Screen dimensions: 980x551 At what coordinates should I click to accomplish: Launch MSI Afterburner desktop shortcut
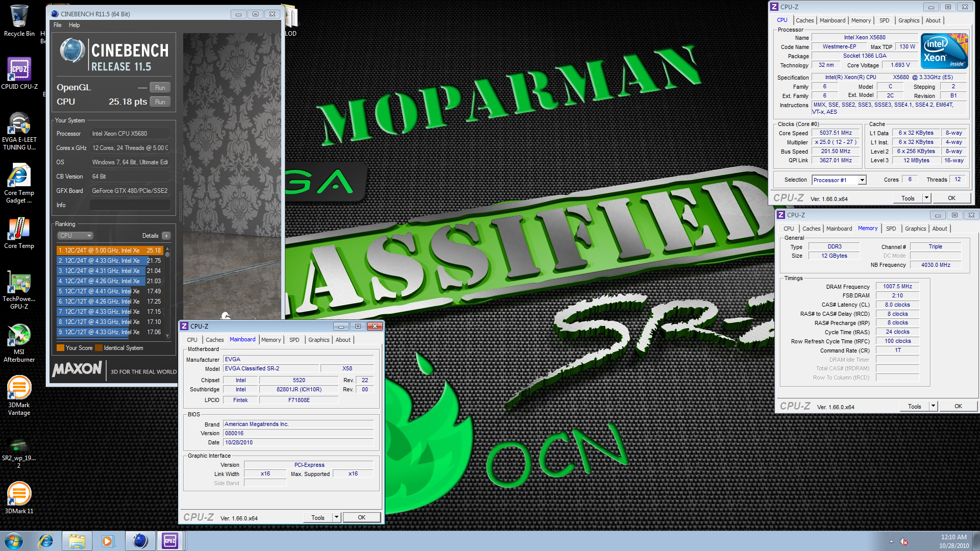tap(19, 343)
